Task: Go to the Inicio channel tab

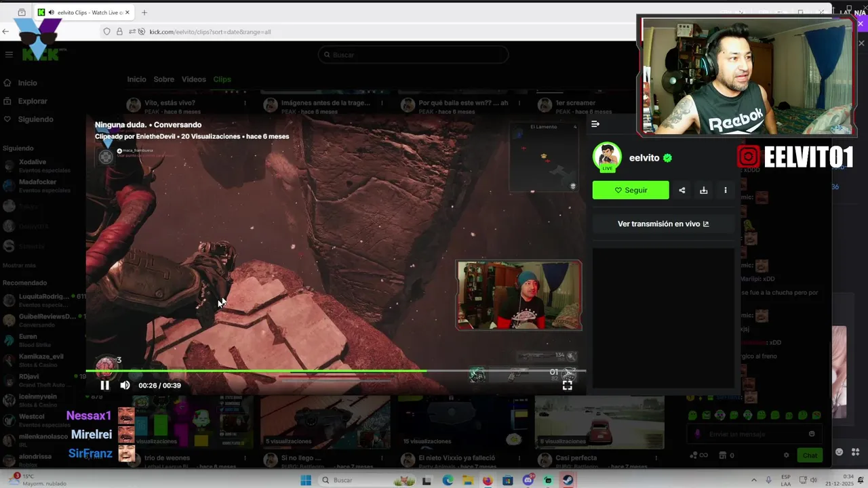Action: [x=136, y=79]
